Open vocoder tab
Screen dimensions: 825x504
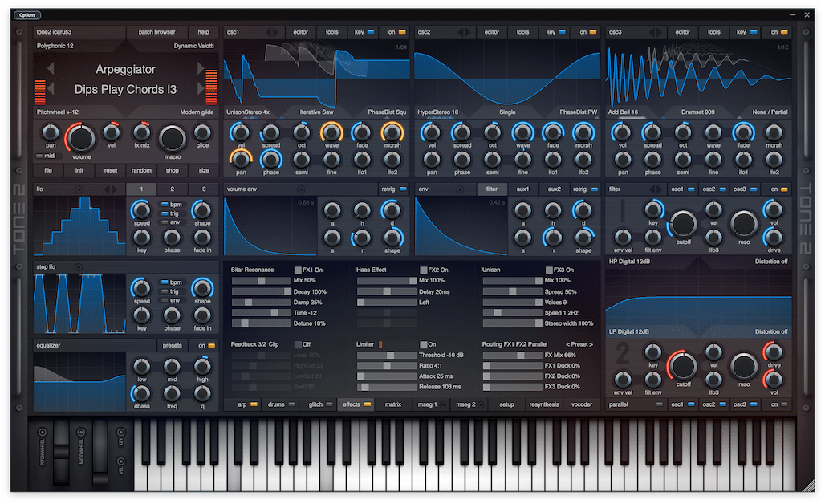[581, 404]
